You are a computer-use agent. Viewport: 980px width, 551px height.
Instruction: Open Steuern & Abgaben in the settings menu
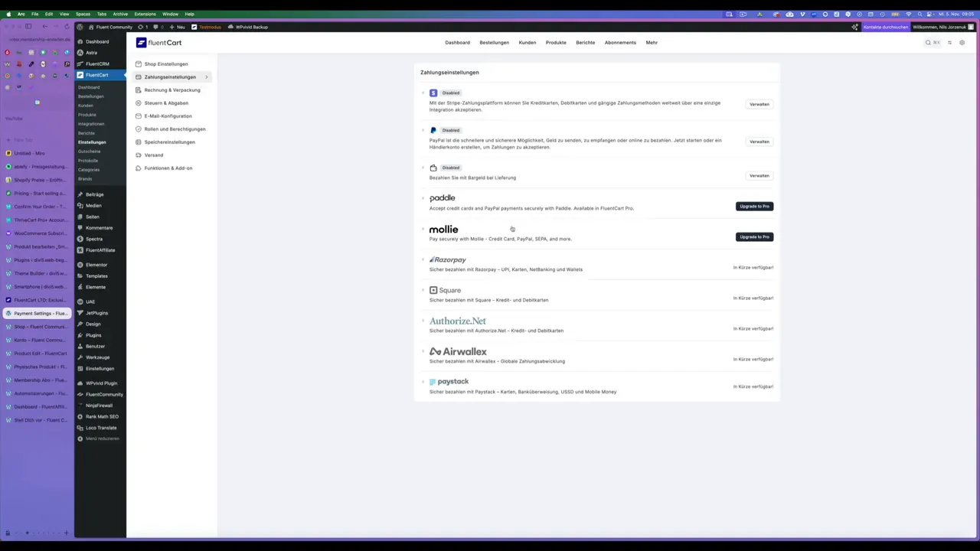tap(166, 103)
